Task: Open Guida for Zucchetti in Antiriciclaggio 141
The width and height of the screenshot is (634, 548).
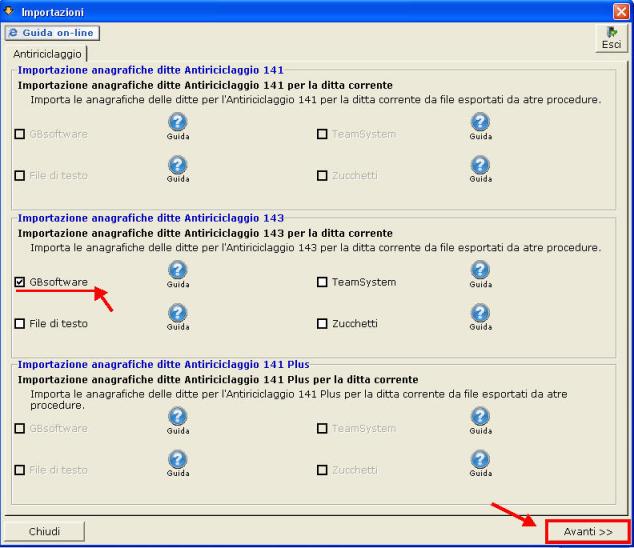Action: [x=480, y=169]
